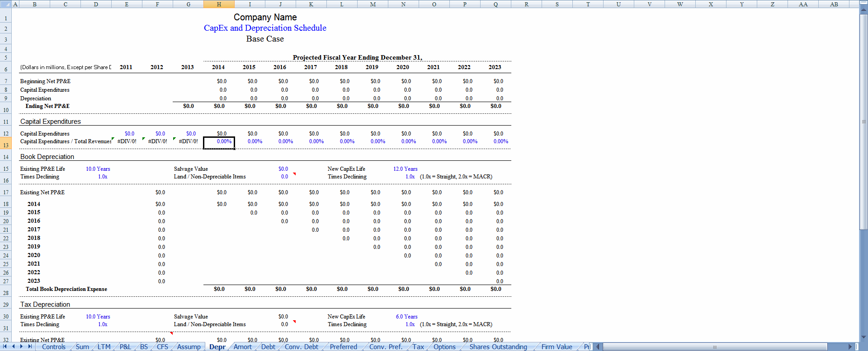Select column Q header
The image size is (868, 351).
(x=495, y=4)
